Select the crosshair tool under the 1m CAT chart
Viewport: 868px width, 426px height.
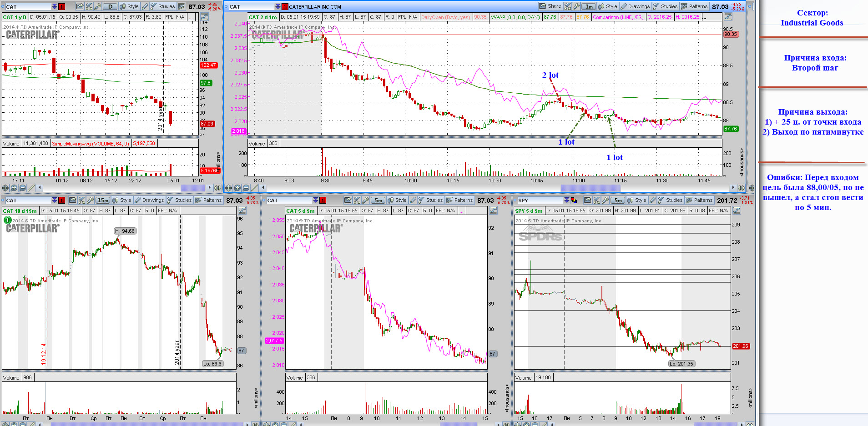[228, 188]
